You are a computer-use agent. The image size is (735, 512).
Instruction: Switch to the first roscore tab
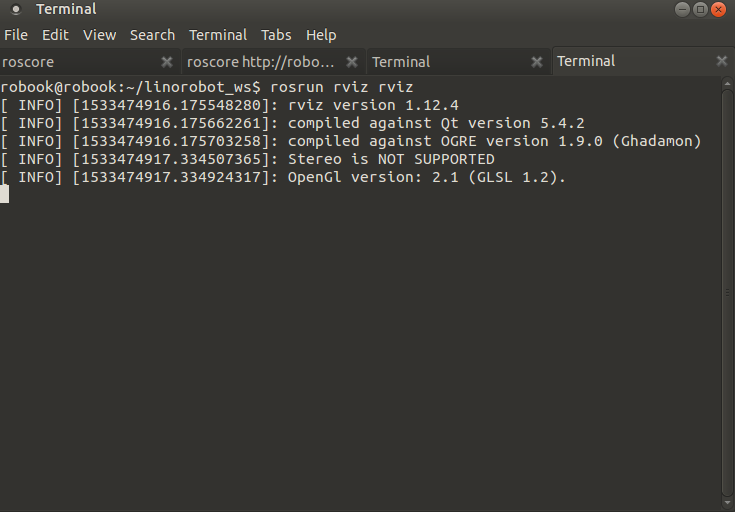[x=80, y=62]
